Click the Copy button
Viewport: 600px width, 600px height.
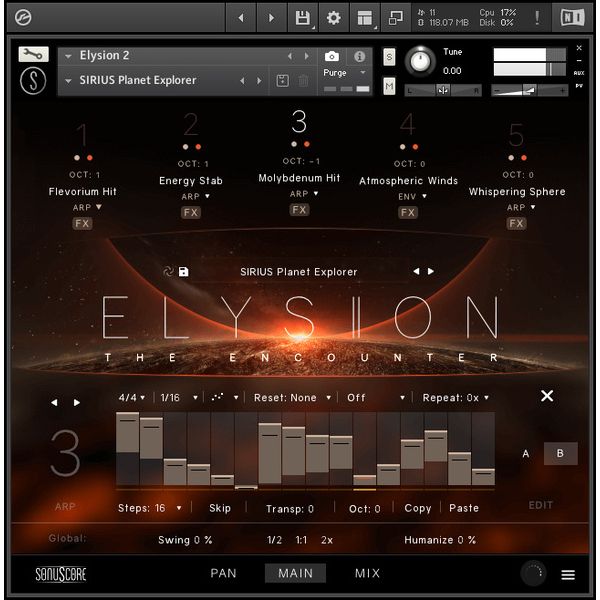417,508
